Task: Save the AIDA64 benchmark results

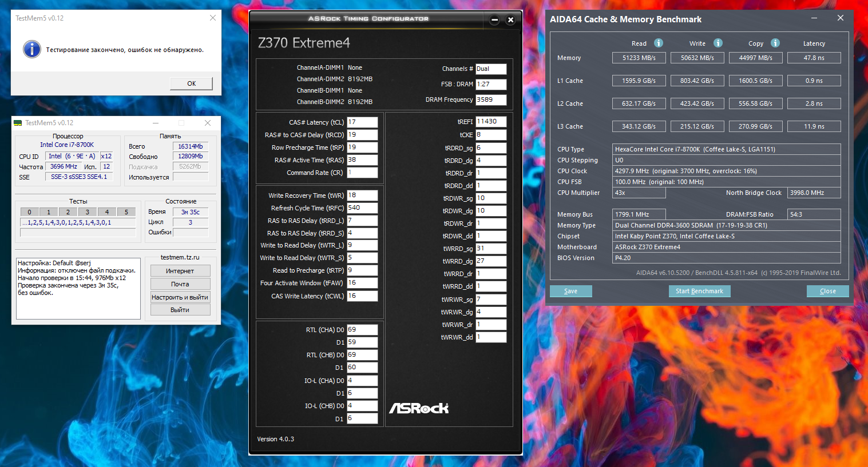Action: tap(571, 291)
